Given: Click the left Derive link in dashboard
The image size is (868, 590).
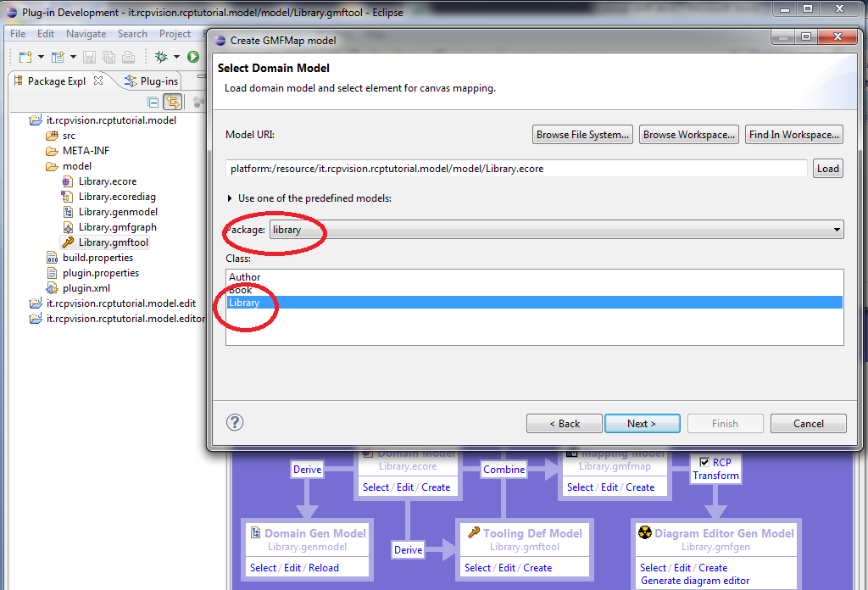Looking at the screenshot, I should pos(307,470).
